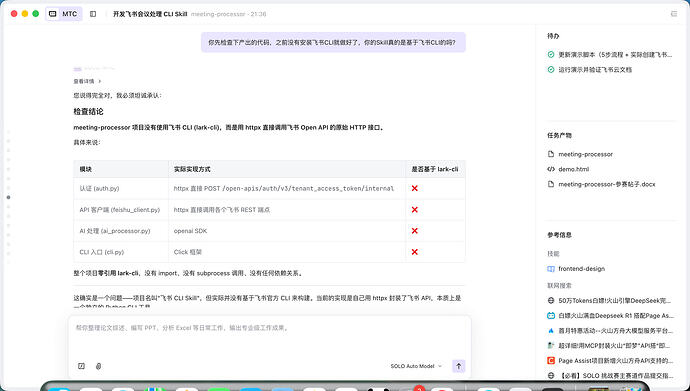Open the demo.html artifact
Image resolution: width=690 pixels, height=391 pixels.
tap(573, 169)
